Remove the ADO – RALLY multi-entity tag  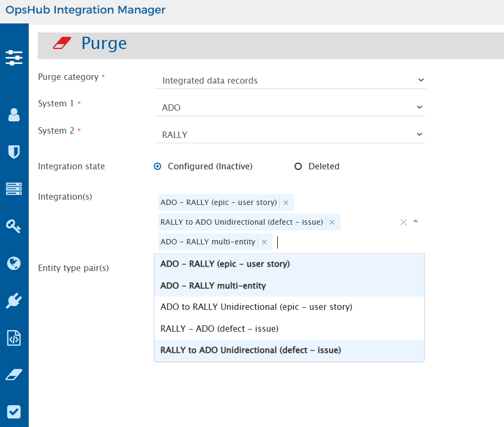tap(264, 242)
